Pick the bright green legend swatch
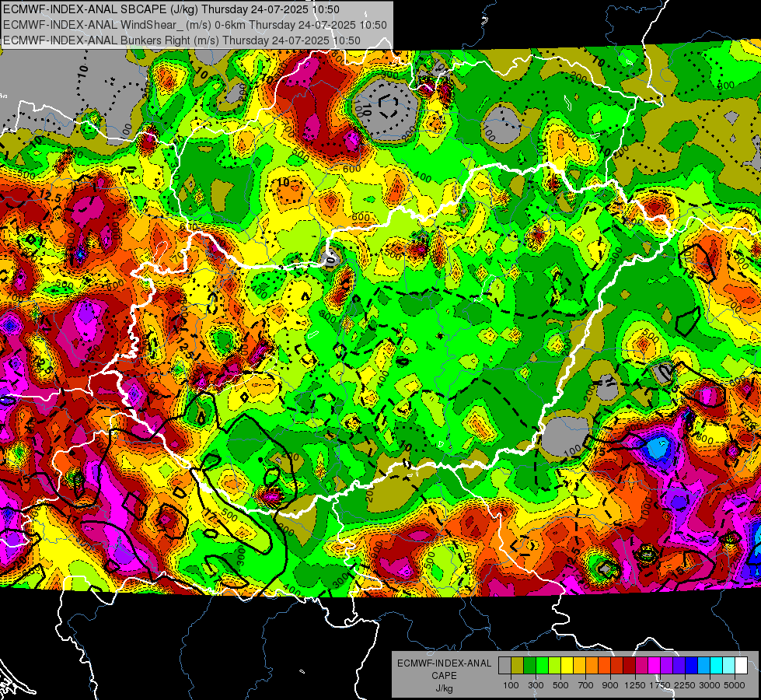Screen dimensions: 761x700 542,666
